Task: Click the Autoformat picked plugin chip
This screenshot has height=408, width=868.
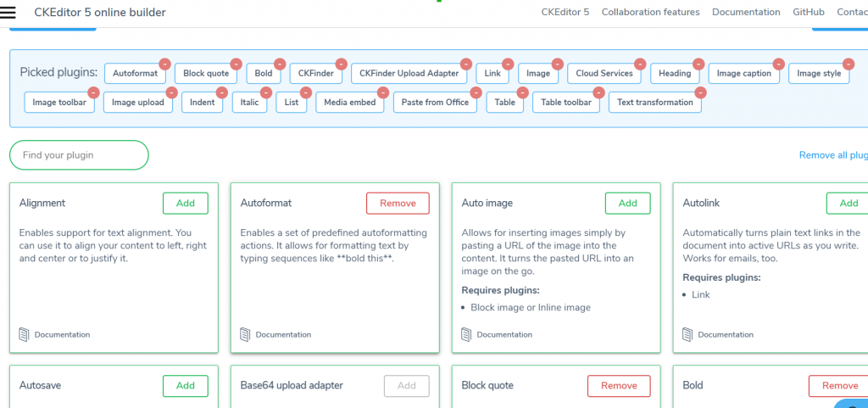Action: point(135,73)
